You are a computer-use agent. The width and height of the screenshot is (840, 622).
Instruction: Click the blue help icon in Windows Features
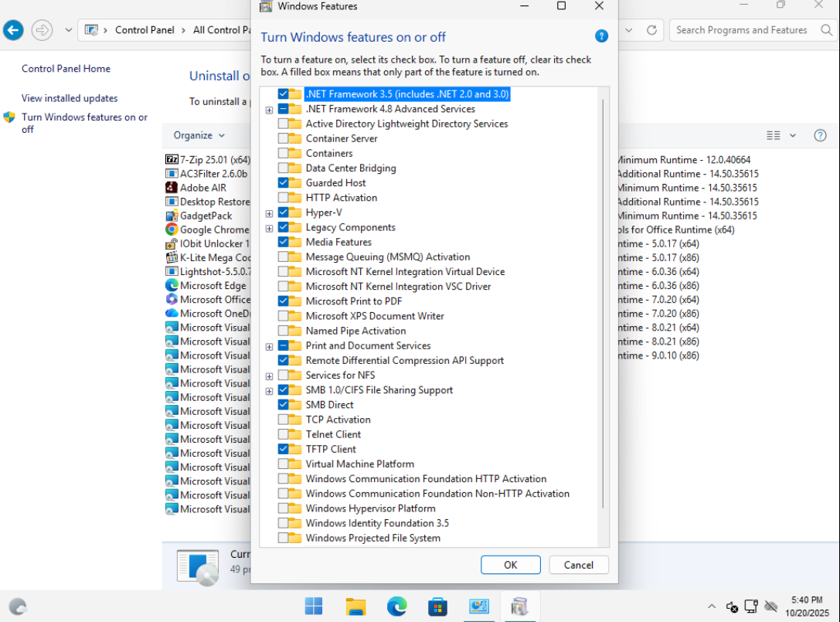[601, 36]
